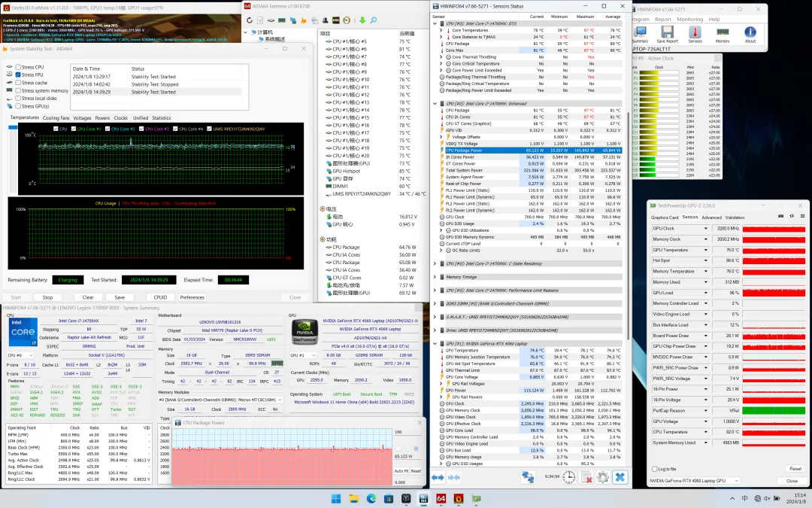The image size is (812, 508).
Task: Open sensor settings gear icon
Action: click(x=602, y=476)
